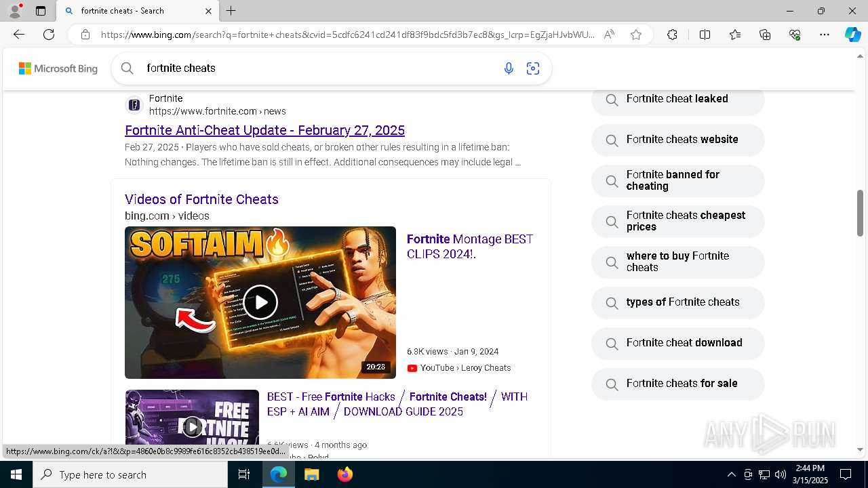Open the browser profile icon
This screenshot has height=488, width=868.
pos(14,11)
